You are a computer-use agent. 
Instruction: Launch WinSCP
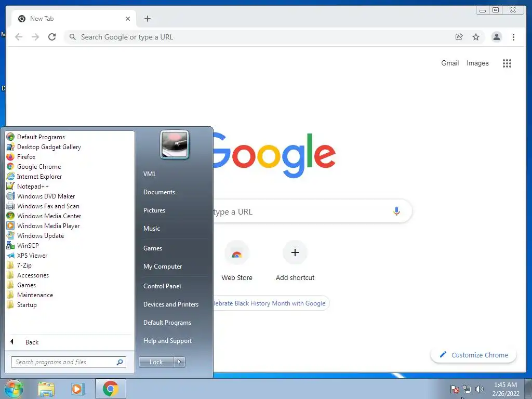23,245
